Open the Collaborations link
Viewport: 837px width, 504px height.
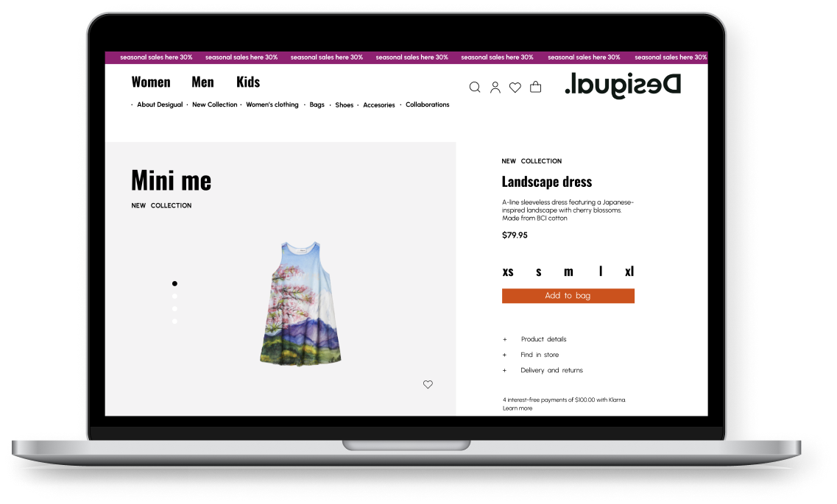tap(427, 104)
